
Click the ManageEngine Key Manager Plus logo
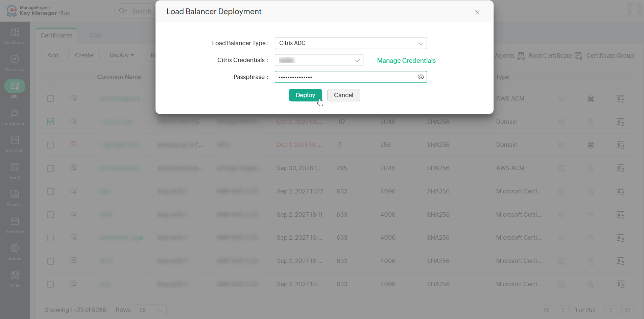coord(38,11)
